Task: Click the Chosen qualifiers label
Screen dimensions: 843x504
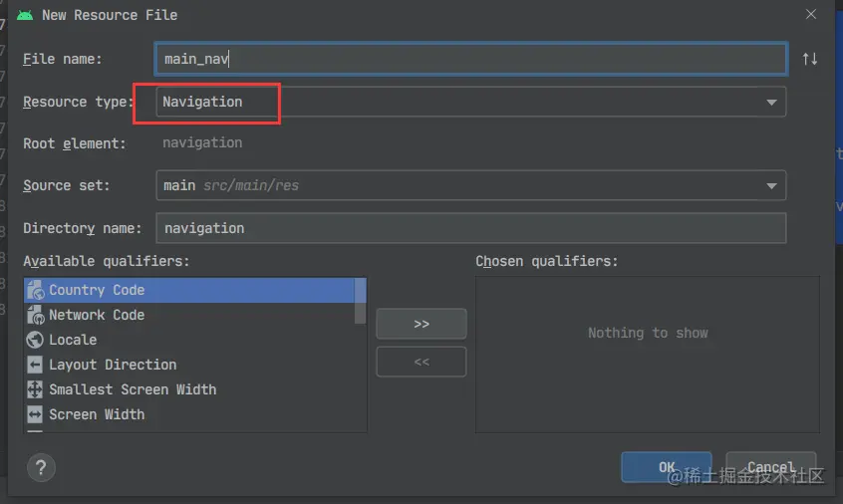Action: pos(547,261)
